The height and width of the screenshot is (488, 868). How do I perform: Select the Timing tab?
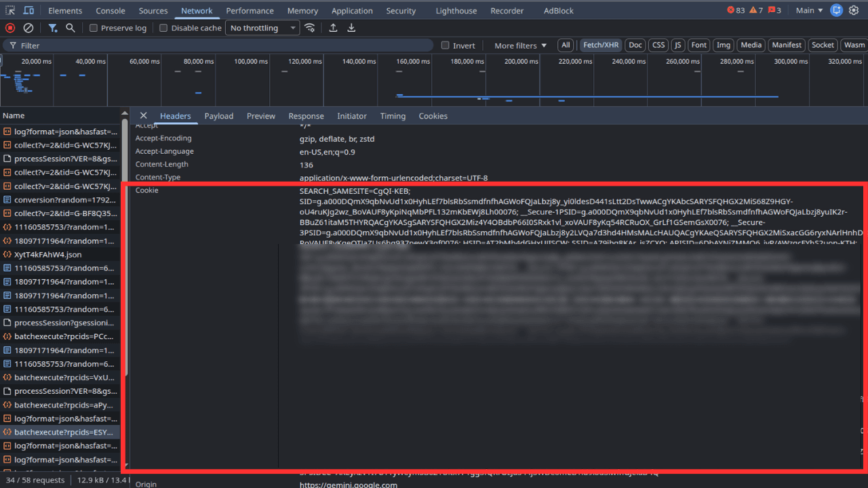393,116
